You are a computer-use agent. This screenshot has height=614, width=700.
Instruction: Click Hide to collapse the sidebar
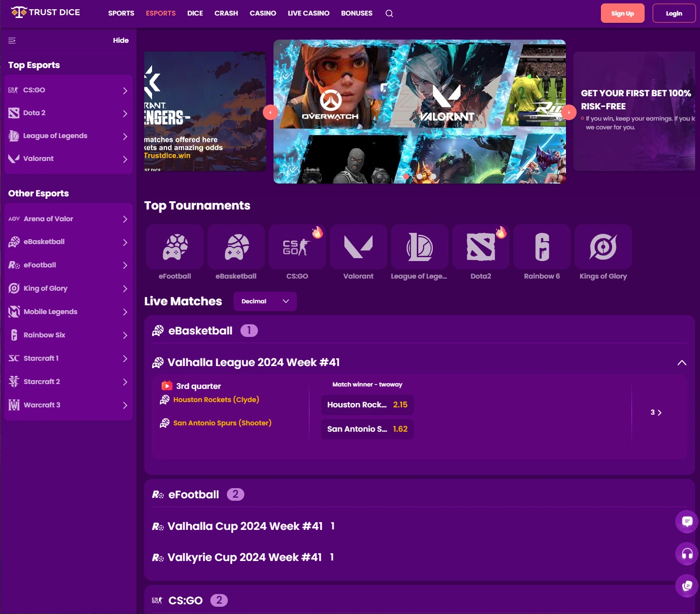click(x=121, y=40)
